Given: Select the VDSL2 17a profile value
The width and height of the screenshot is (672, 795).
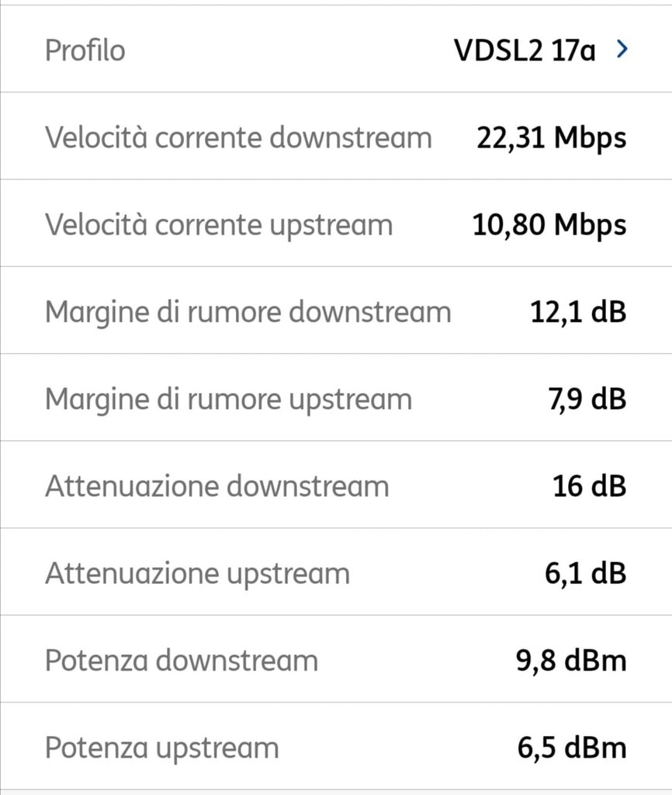Looking at the screenshot, I should pos(525,51).
